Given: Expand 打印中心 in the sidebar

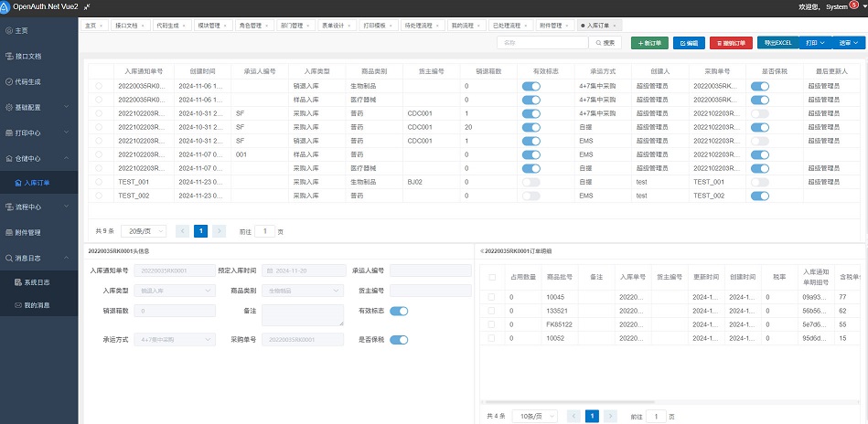Looking at the screenshot, I should (x=38, y=132).
